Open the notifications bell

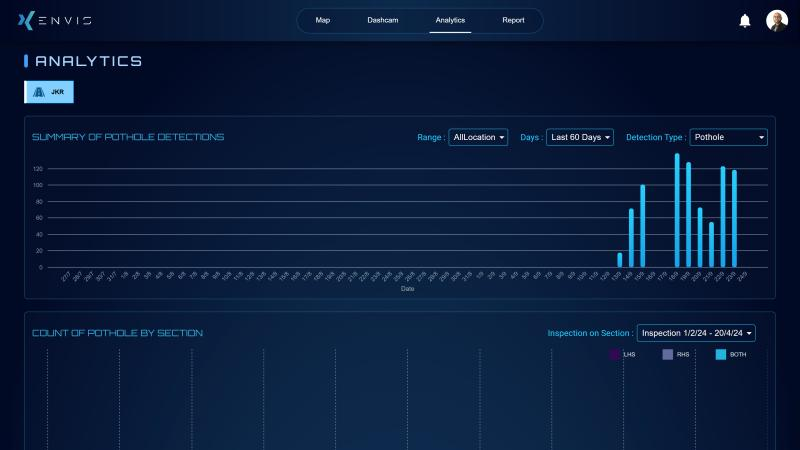tap(744, 21)
